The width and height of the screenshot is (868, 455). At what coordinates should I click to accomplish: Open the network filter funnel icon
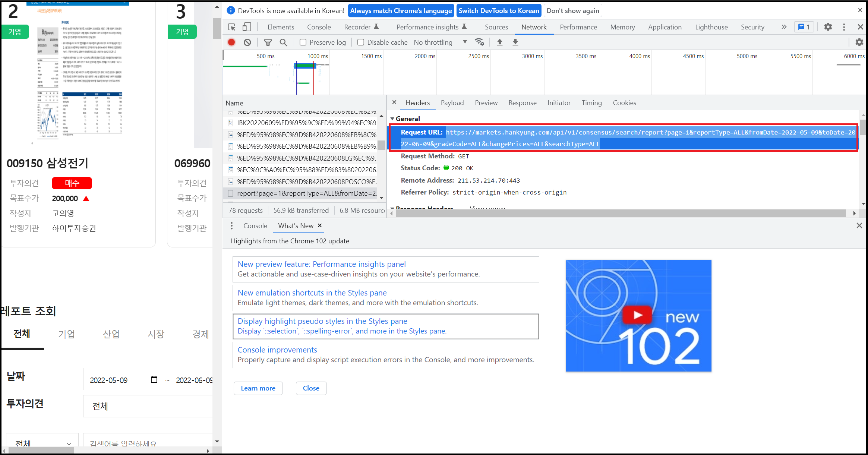(x=268, y=42)
